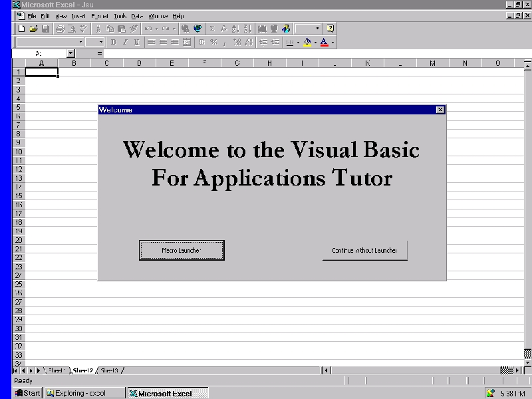532x399 pixels.
Task: Save the workbook with the floppy disk icon
Action: [x=45, y=29]
